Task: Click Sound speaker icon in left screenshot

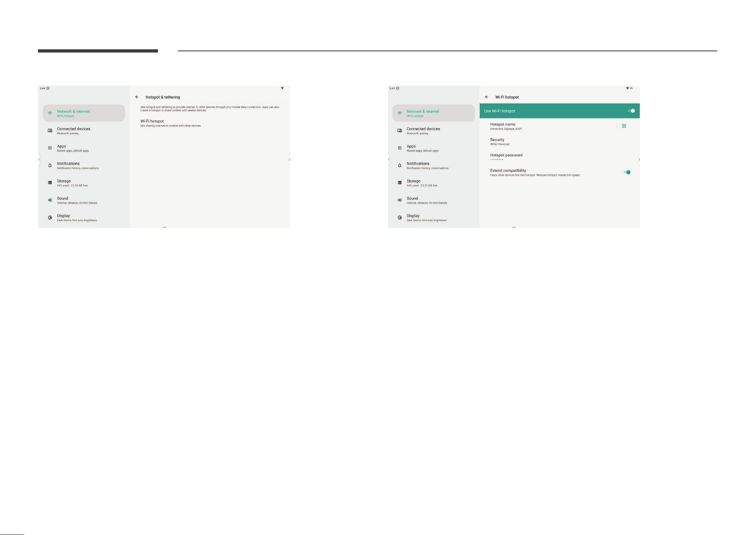Action: 50,200
